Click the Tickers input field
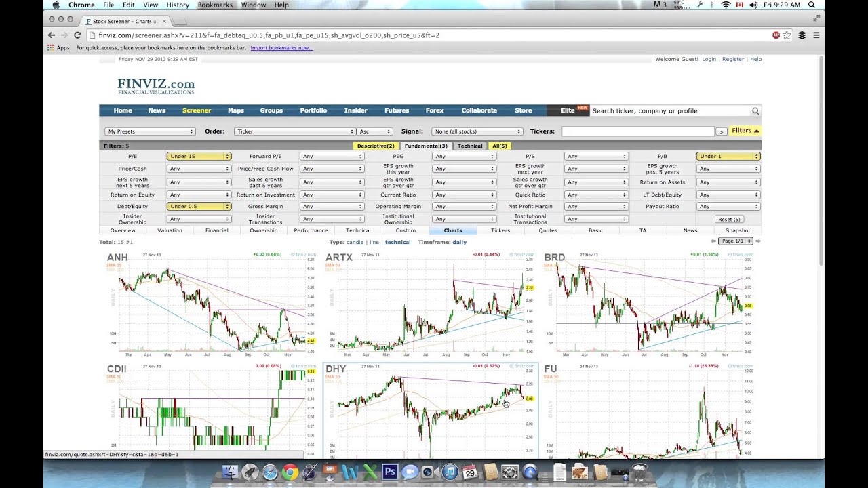868x488 pixels. coord(638,131)
